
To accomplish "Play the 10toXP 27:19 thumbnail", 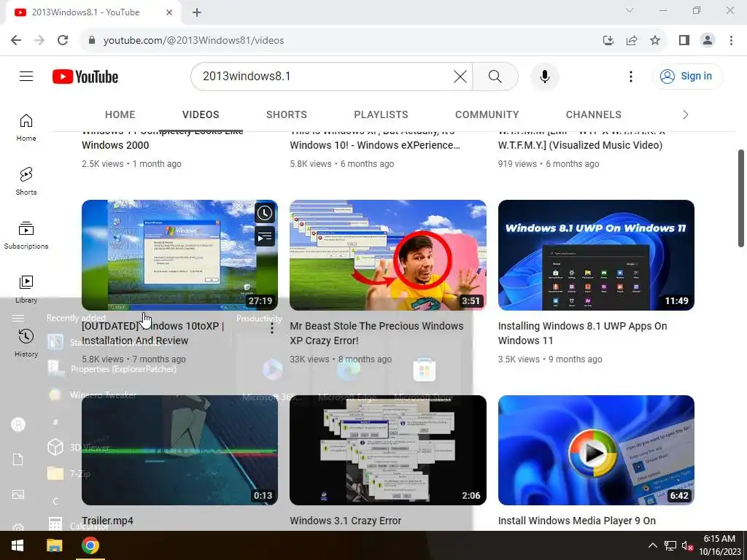I will pyautogui.click(x=179, y=254).
